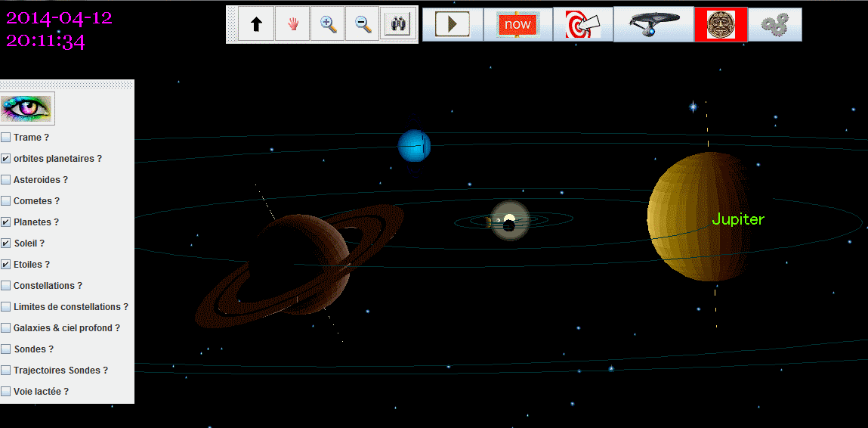Click the date 2014-04-12 display
The width and height of the screenshot is (868, 428).
pos(59,18)
